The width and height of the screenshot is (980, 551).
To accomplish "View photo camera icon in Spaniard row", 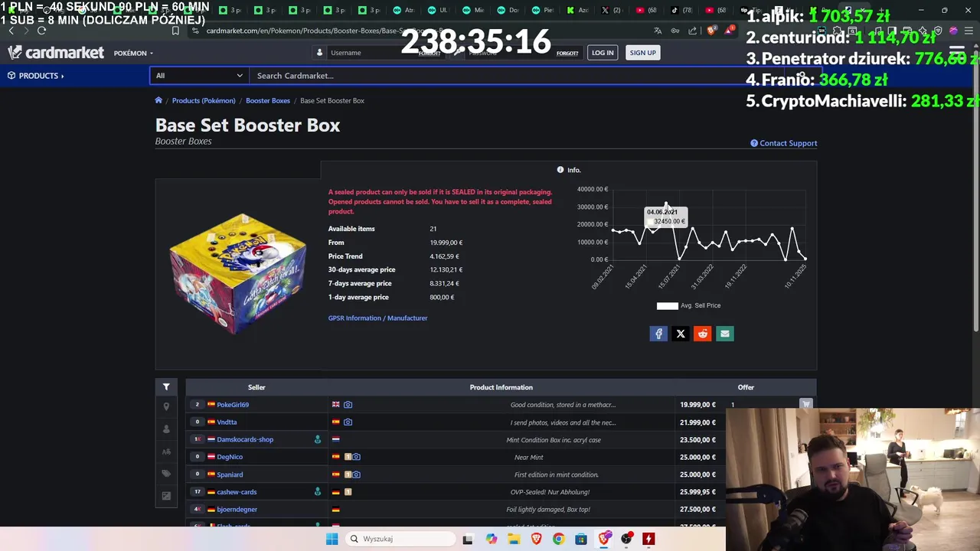I will point(356,475).
